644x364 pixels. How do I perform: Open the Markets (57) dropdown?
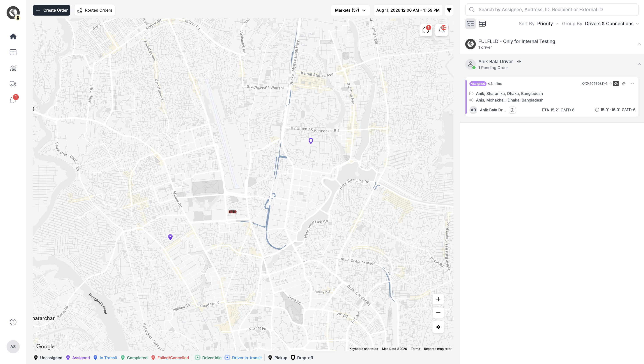point(350,10)
